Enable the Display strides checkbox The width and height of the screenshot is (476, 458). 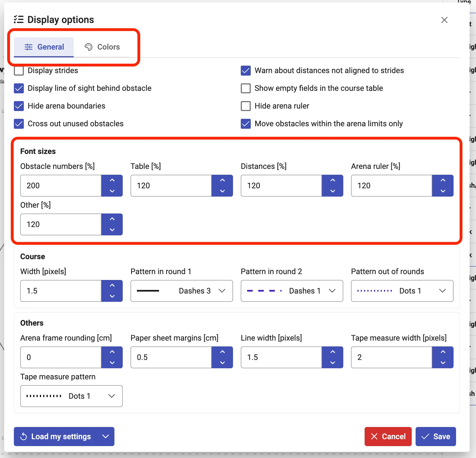point(19,71)
